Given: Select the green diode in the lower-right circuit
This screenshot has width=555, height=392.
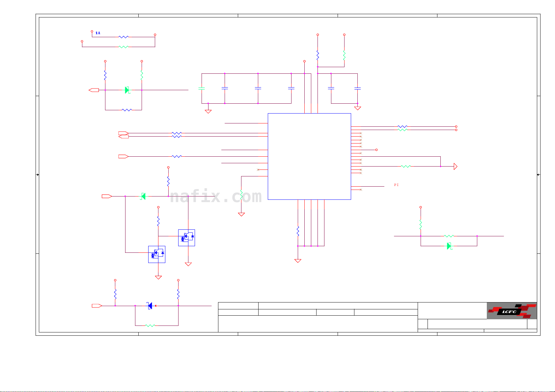Looking at the screenshot, I should coord(450,246).
